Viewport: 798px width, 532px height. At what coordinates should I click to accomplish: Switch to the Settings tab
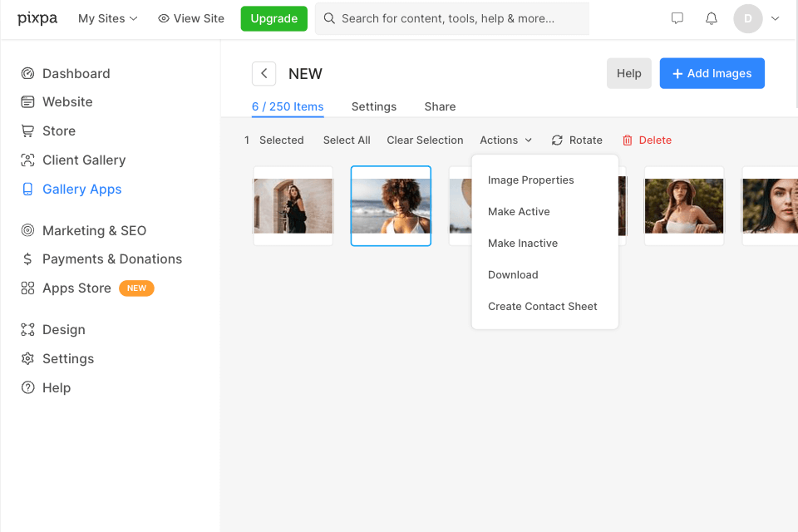pyautogui.click(x=373, y=106)
